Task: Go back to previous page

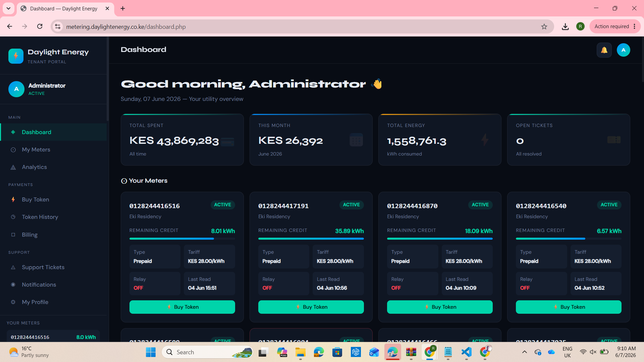Action: (10, 26)
